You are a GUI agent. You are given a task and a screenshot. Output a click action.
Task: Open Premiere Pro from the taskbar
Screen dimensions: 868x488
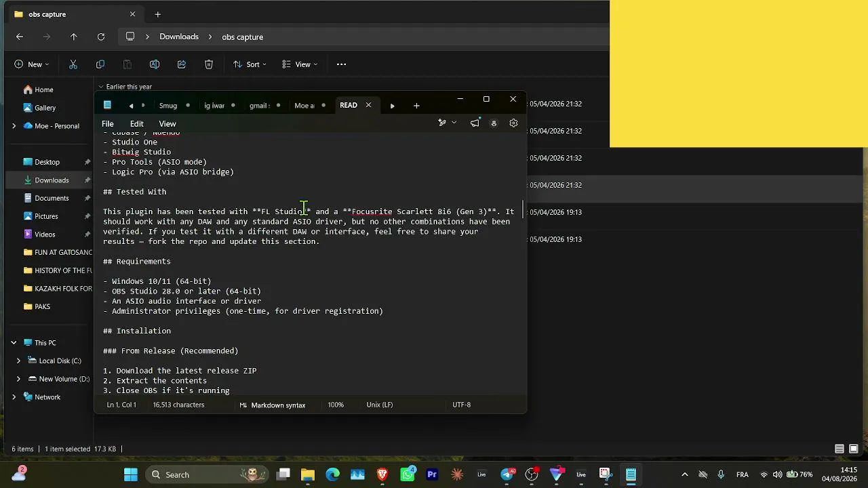pyautogui.click(x=432, y=474)
